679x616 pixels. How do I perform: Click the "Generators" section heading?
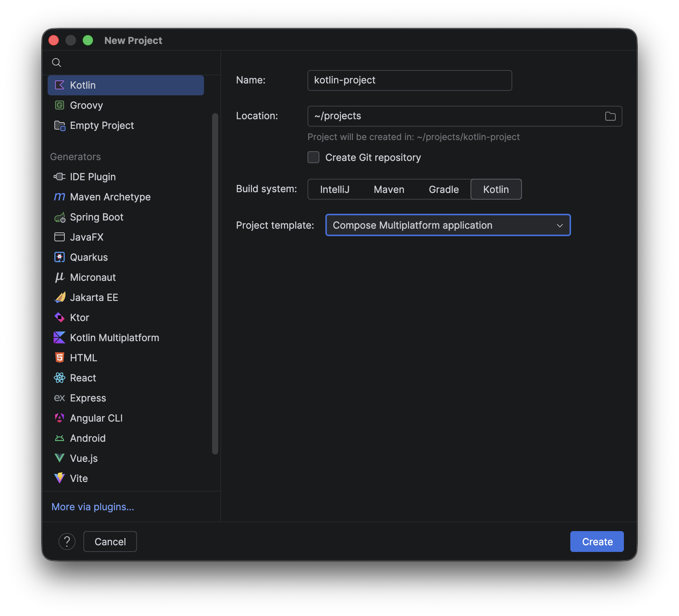76,157
